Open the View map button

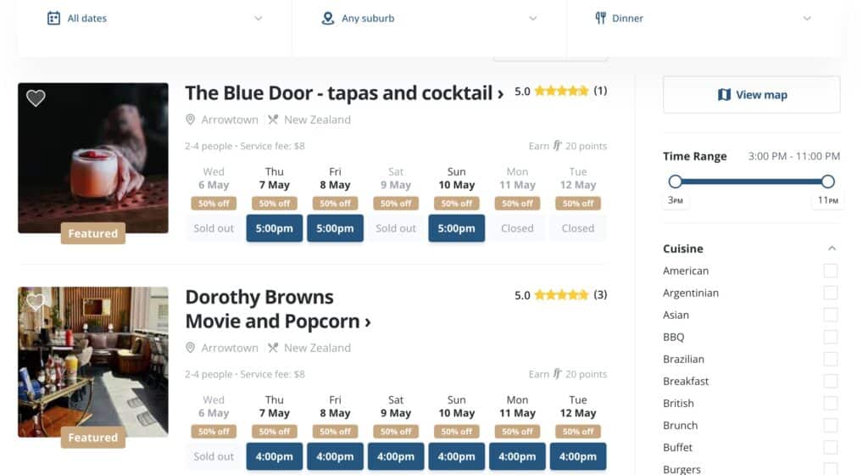click(752, 95)
